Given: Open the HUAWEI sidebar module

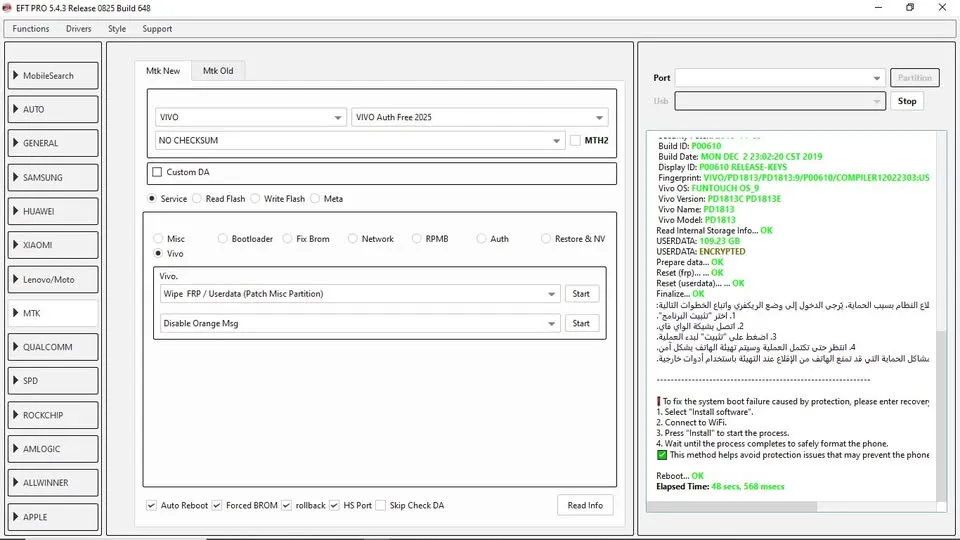Looking at the screenshot, I should click(x=54, y=212).
